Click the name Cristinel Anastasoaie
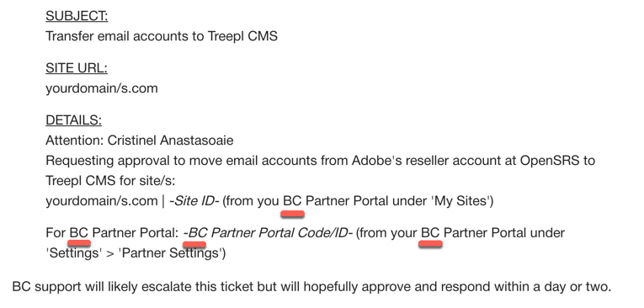Image resolution: width=644 pixels, height=308 pixels. (170, 141)
